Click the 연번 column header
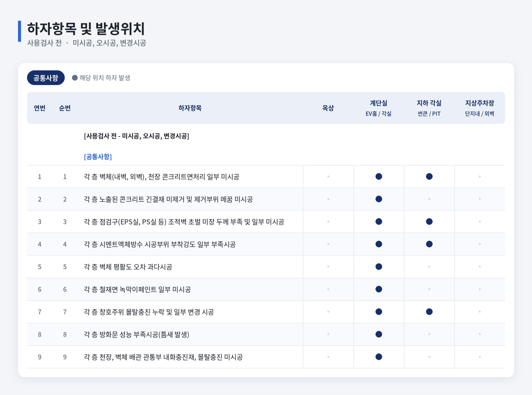This screenshot has width=532, height=395. 40,108
